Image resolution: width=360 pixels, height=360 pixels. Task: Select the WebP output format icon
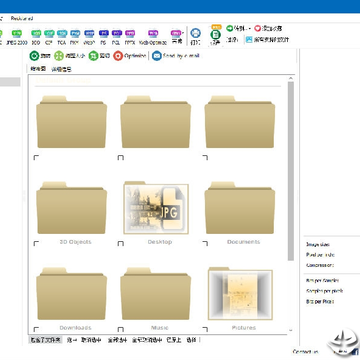tap(89, 33)
